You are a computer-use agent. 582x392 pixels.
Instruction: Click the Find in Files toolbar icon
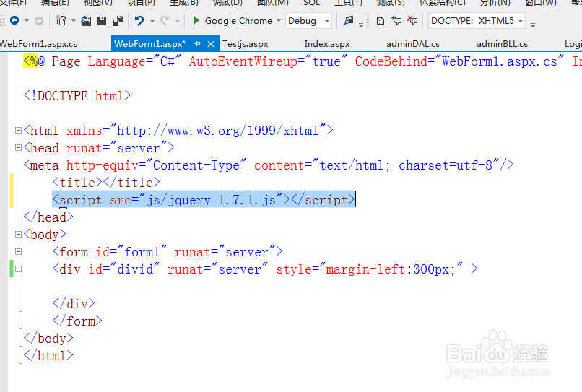point(348,20)
